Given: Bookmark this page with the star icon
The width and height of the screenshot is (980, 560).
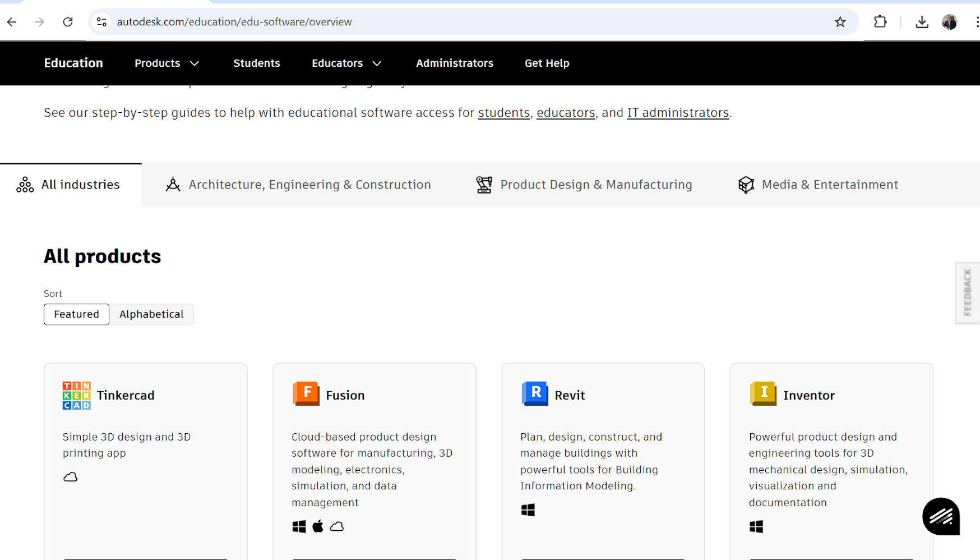Looking at the screenshot, I should point(840,22).
